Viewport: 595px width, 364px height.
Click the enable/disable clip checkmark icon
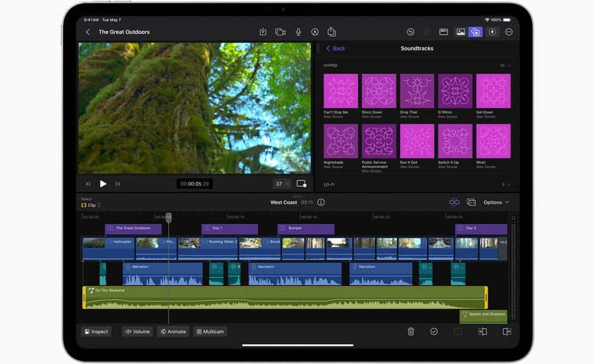click(x=434, y=332)
